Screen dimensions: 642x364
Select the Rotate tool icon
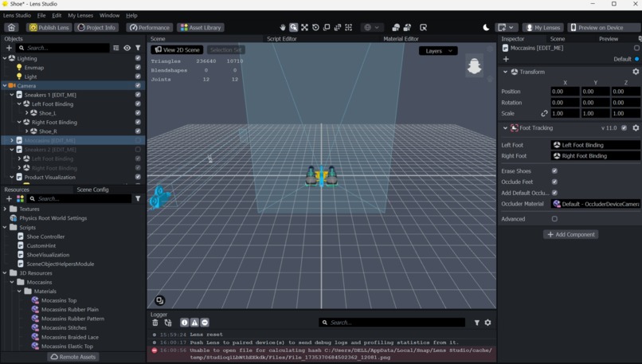click(315, 27)
